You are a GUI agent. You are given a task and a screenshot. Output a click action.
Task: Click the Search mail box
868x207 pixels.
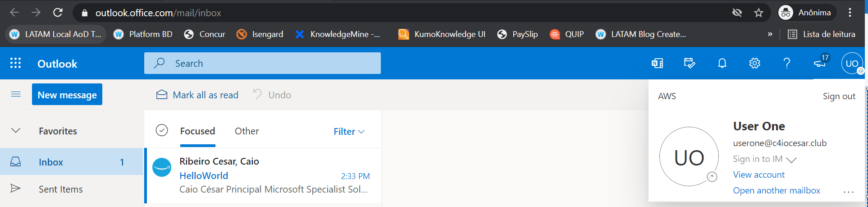(262, 63)
